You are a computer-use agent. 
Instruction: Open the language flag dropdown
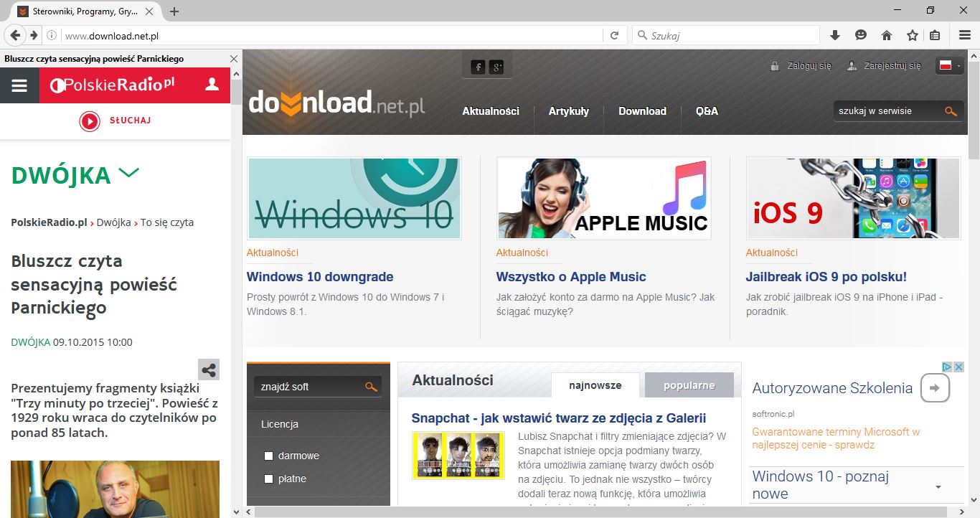pos(949,65)
